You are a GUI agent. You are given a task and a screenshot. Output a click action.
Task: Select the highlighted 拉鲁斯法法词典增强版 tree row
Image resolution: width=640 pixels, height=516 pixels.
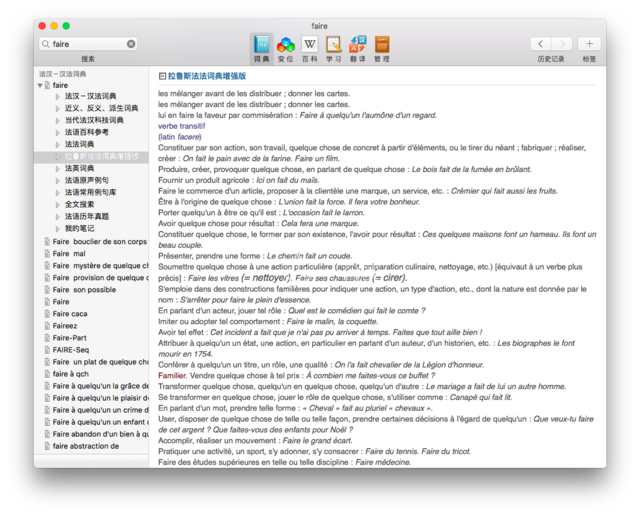91,157
